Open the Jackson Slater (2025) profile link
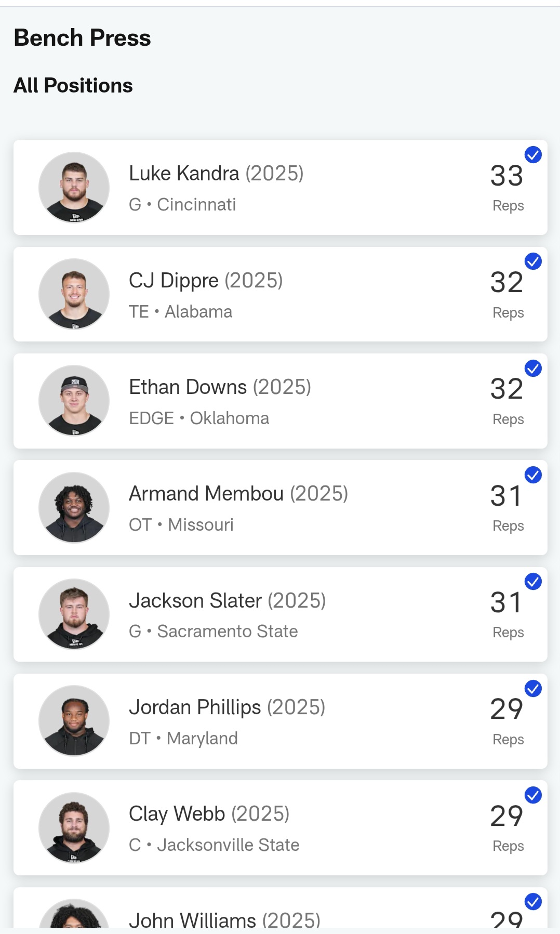Viewport: 560px width, 934px height. click(x=228, y=600)
